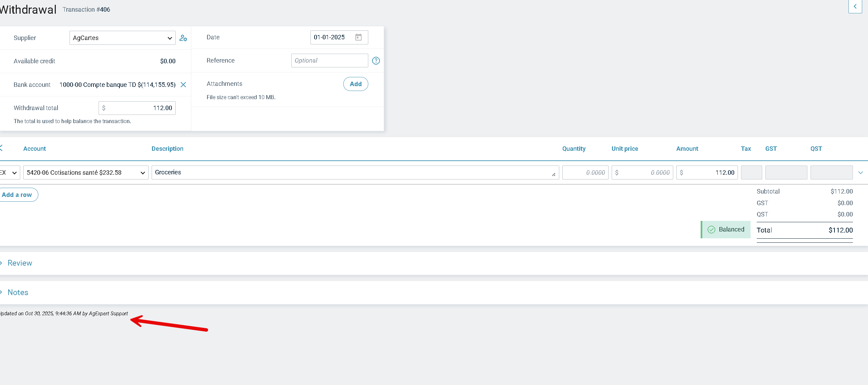The height and width of the screenshot is (385, 868).
Task: Click the supplier settings icon
Action: click(x=183, y=38)
